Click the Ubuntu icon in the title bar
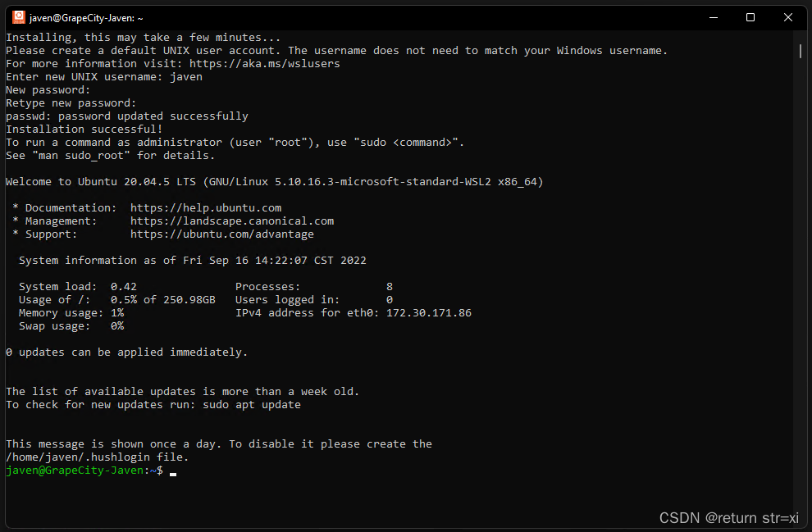 pos(18,16)
